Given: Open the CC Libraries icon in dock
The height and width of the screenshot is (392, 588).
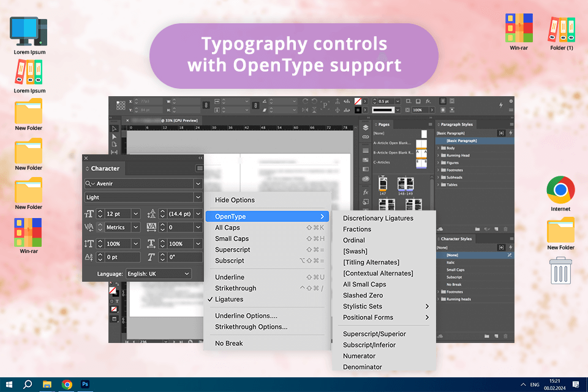Looking at the screenshot, I should [366, 179].
